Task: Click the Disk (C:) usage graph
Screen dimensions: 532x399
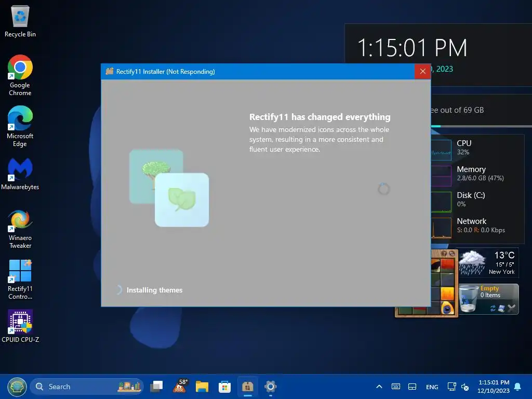Action: click(441, 202)
